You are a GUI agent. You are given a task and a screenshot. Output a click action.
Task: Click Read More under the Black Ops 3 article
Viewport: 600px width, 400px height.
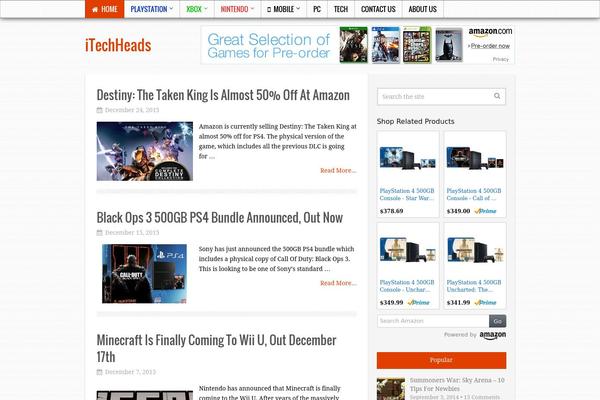click(x=338, y=283)
